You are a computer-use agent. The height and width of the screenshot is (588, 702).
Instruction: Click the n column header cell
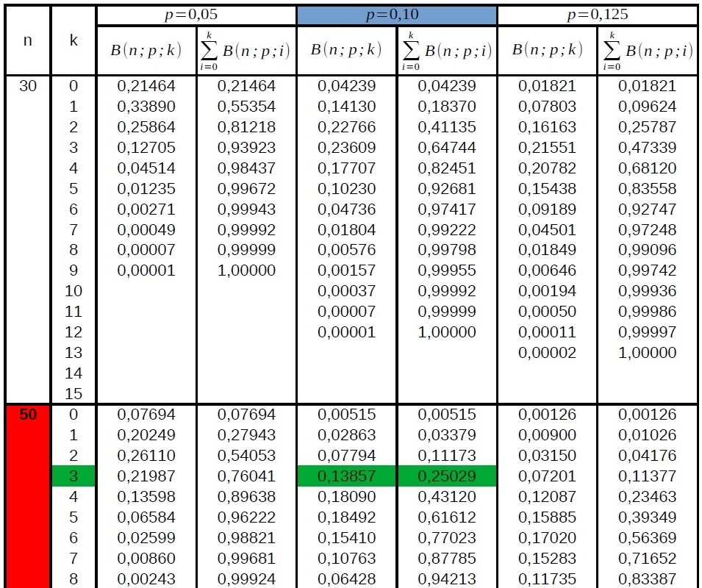click(28, 40)
